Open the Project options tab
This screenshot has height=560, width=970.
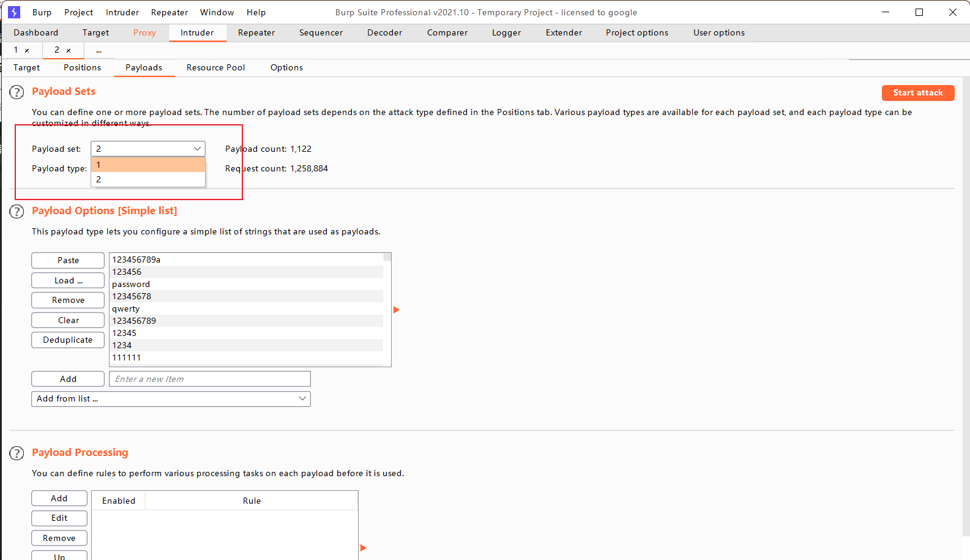(x=637, y=32)
